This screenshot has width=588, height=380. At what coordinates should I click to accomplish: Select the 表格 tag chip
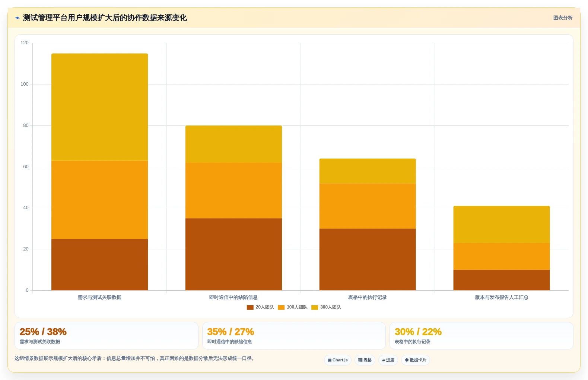(x=365, y=360)
